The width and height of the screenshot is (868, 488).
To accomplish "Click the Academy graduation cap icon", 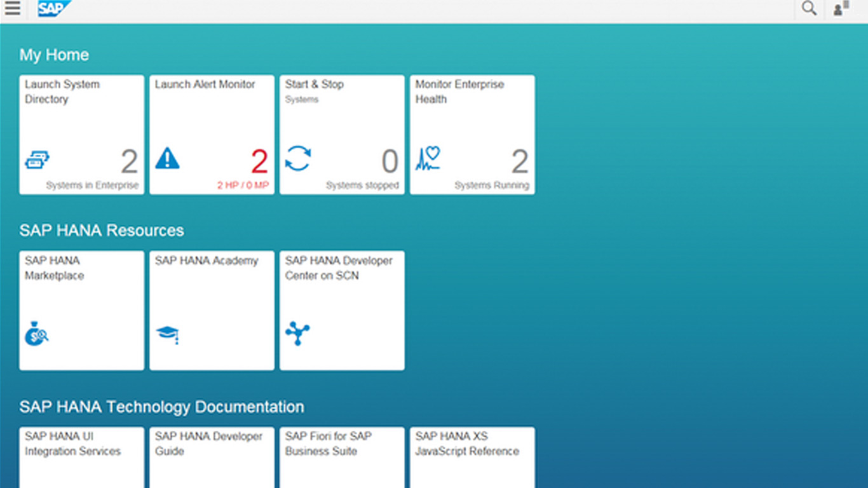I will tap(168, 335).
